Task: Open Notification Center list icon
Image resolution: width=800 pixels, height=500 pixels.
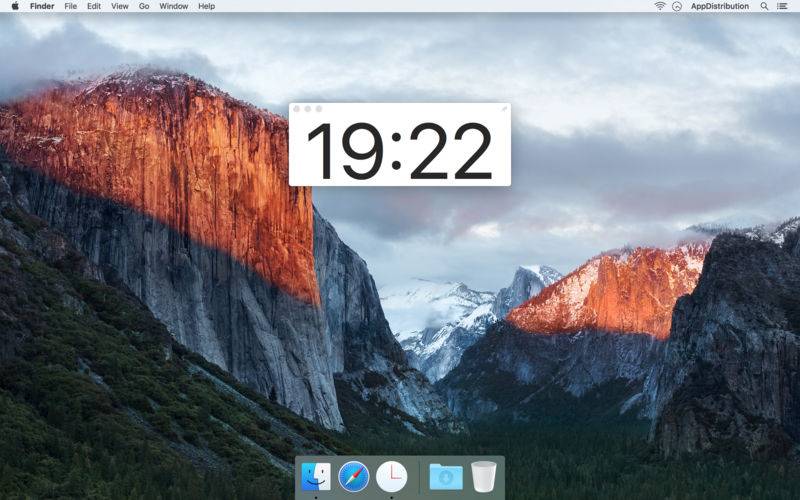Action: point(782,6)
